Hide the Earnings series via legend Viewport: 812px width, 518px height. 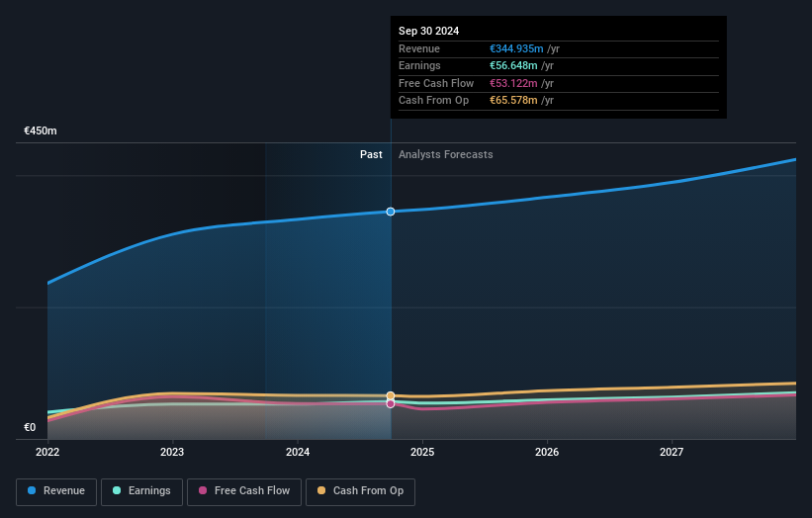coord(141,491)
